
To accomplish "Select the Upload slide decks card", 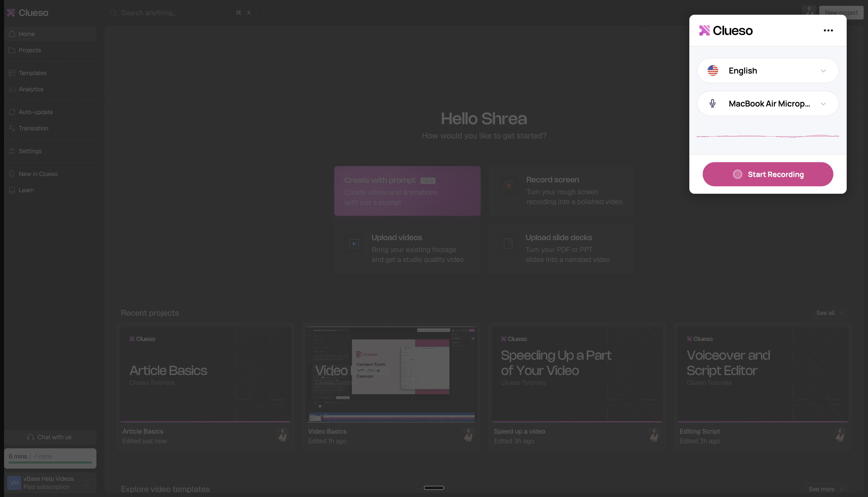I will click(561, 249).
